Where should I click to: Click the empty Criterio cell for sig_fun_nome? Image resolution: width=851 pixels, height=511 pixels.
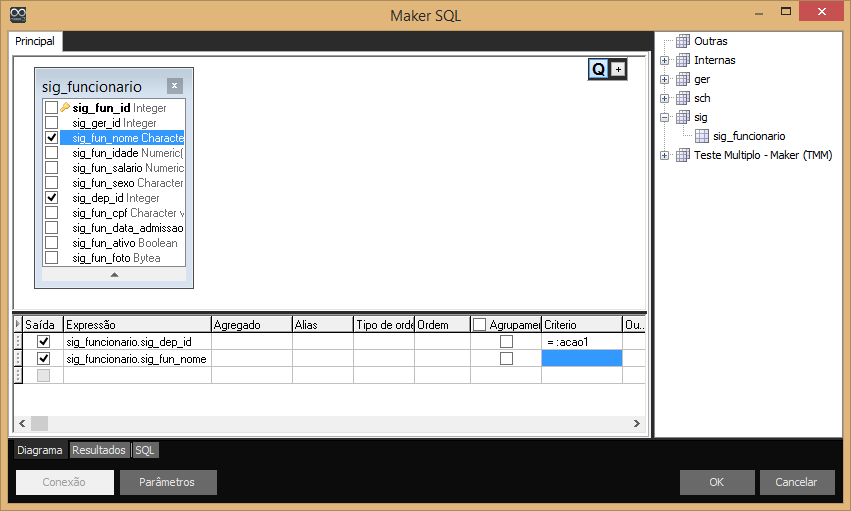coord(581,358)
